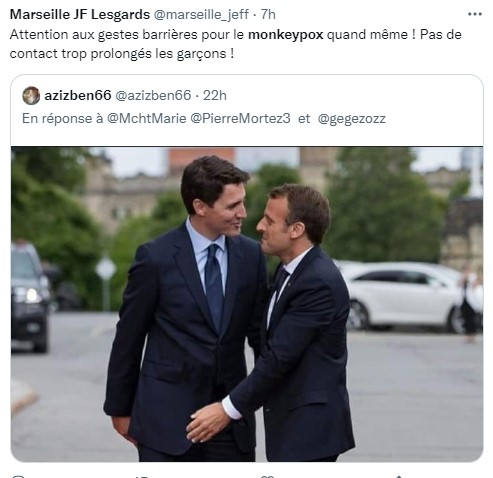Click the reply icon at the bottom edge
The image size is (493, 478).
[18, 476]
